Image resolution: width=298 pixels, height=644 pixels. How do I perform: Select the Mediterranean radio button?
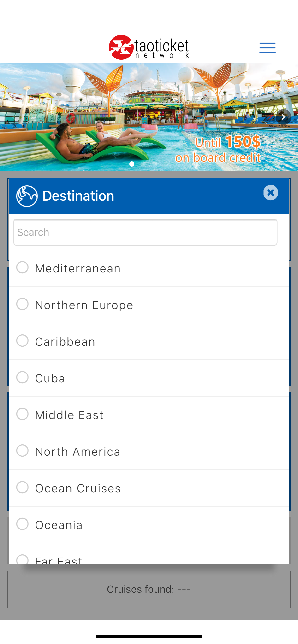[22, 268]
